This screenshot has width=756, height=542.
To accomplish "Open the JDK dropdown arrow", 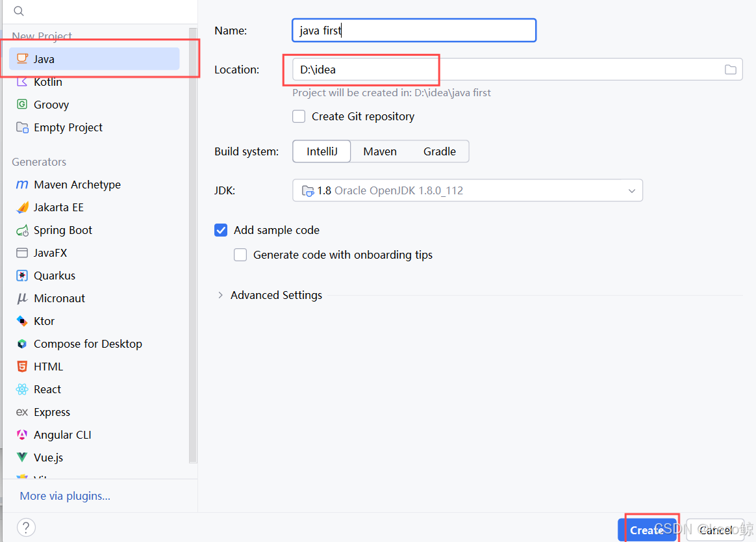I will 631,190.
